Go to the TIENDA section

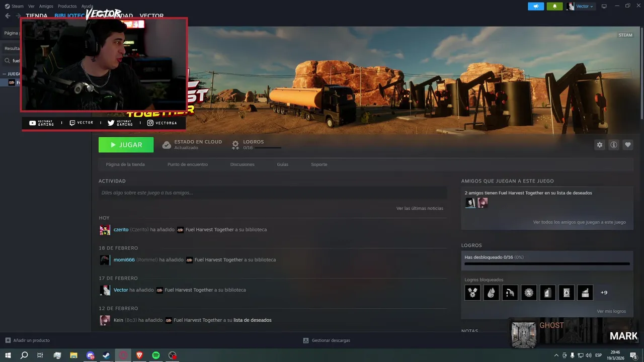point(36,16)
